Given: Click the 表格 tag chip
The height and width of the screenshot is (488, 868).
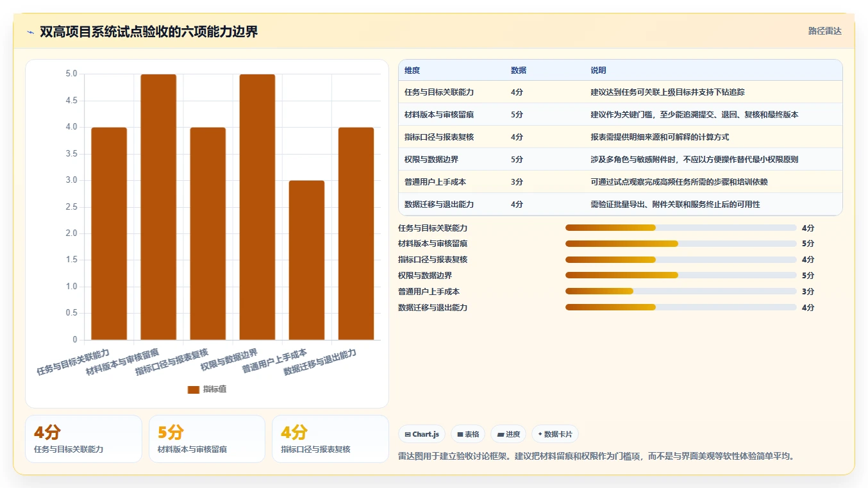Looking at the screenshot, I should click(x=468, y=434).
